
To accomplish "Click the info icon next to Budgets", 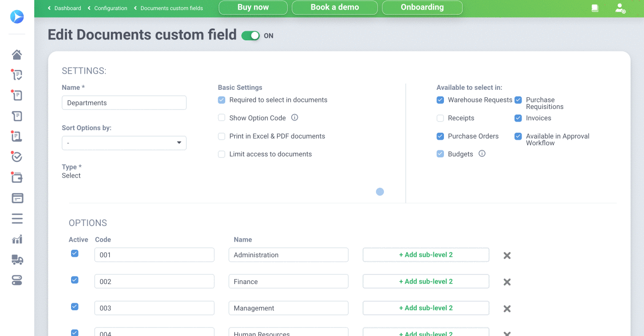I will 482,153.
